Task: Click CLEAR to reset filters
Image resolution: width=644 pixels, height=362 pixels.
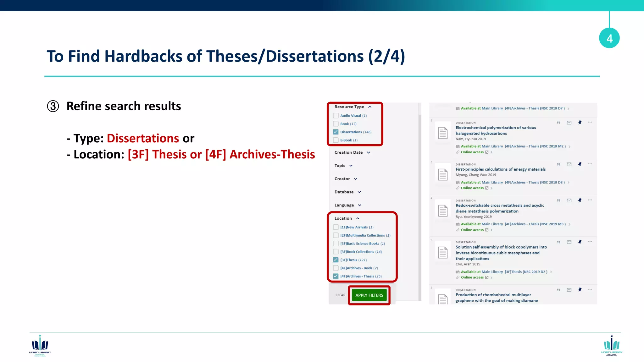Action: point(340,295)
